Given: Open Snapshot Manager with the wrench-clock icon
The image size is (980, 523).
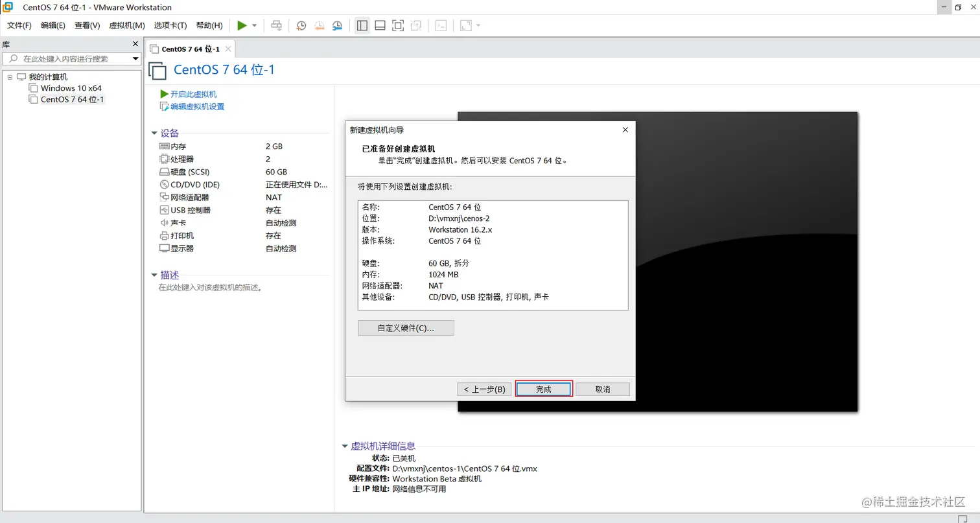Looking at the screenshot, I should 337,25.
